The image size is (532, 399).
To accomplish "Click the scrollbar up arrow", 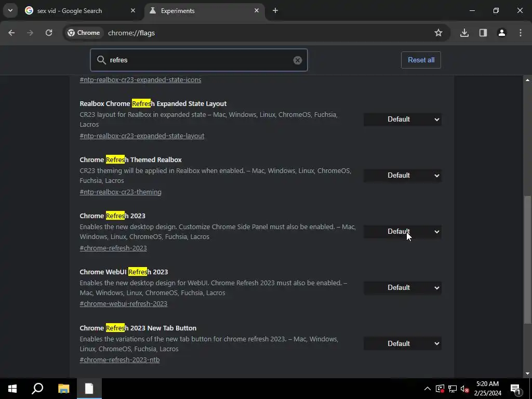I will click(527, 80).
